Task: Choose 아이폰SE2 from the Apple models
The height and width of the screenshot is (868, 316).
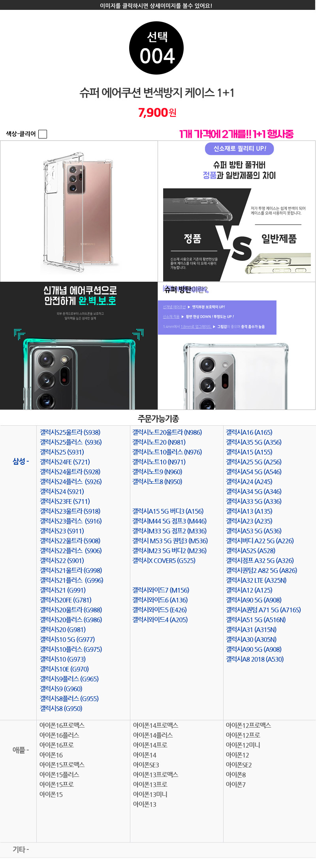Action: 239,765
